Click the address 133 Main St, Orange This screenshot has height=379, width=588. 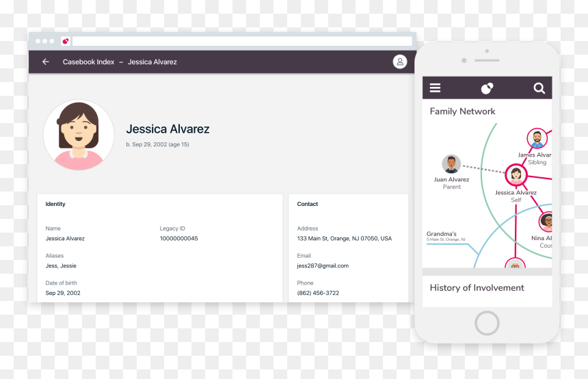point(344,238)
